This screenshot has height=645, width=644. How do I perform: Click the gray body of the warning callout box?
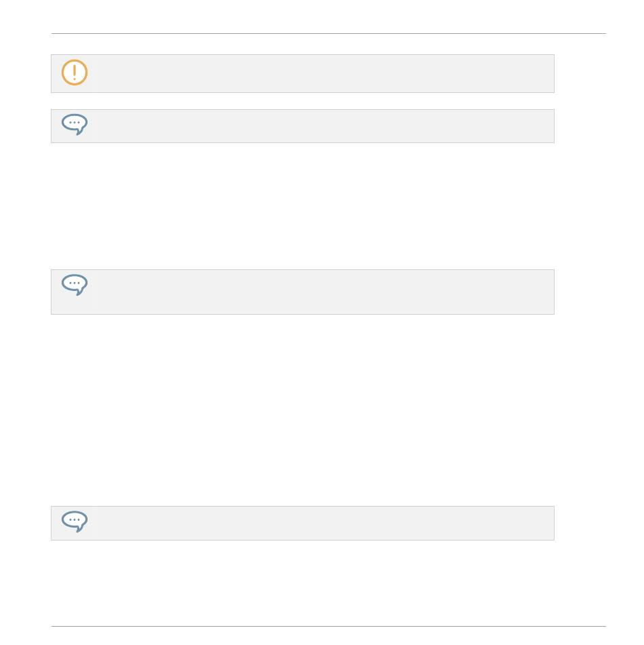(x=302, y=74)
